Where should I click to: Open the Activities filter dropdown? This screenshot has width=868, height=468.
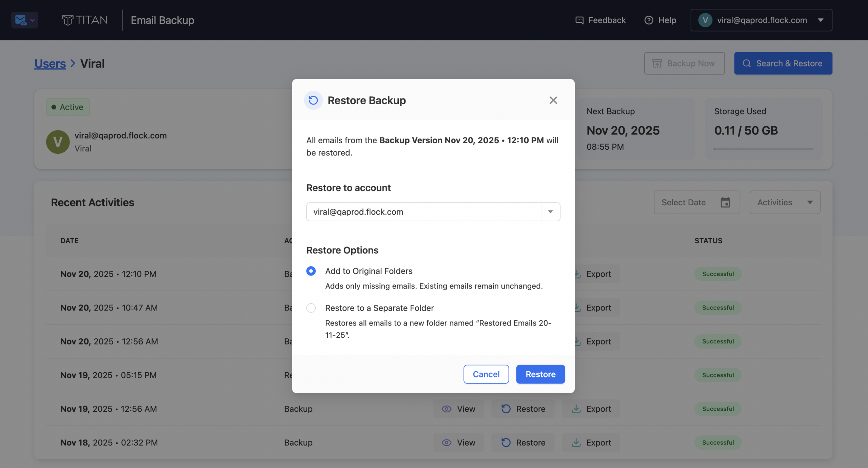point(785,202)
